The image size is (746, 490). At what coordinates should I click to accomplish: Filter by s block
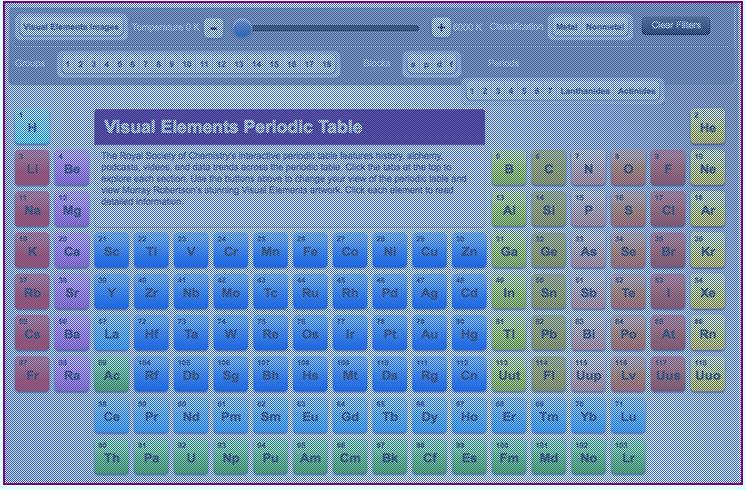(x=413, y=64)
